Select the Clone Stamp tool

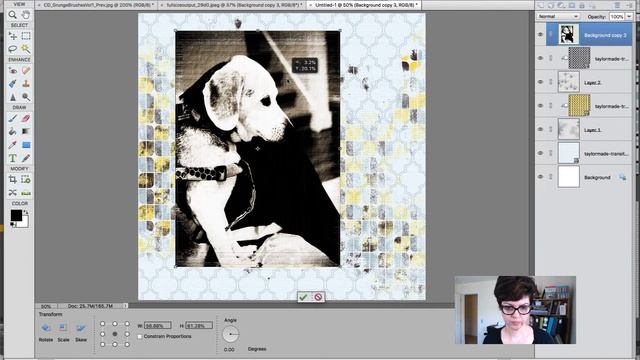(26, 84)
